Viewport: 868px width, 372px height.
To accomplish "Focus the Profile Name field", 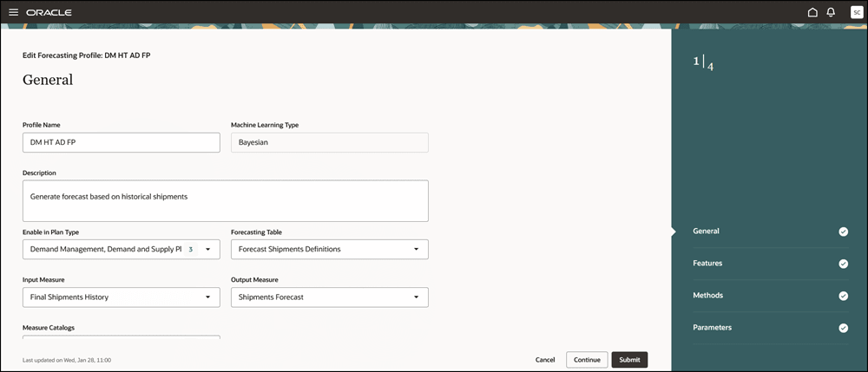I will point(122,142).
